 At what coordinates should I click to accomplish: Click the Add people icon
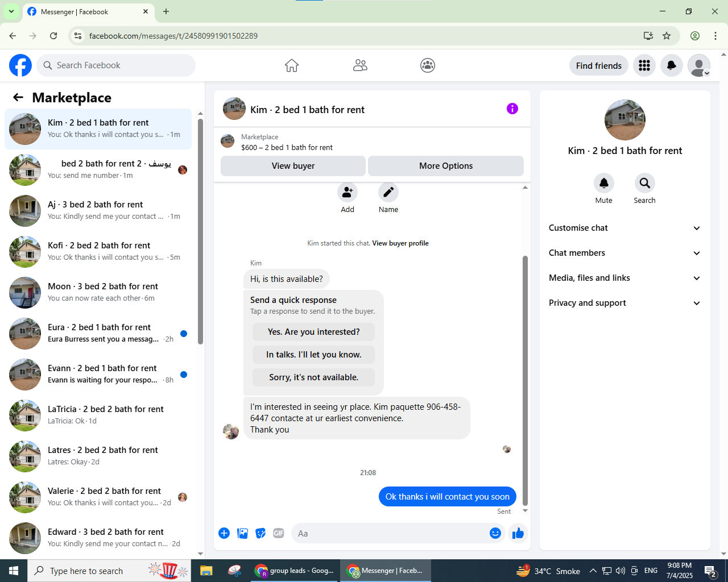tap(348, 192)
